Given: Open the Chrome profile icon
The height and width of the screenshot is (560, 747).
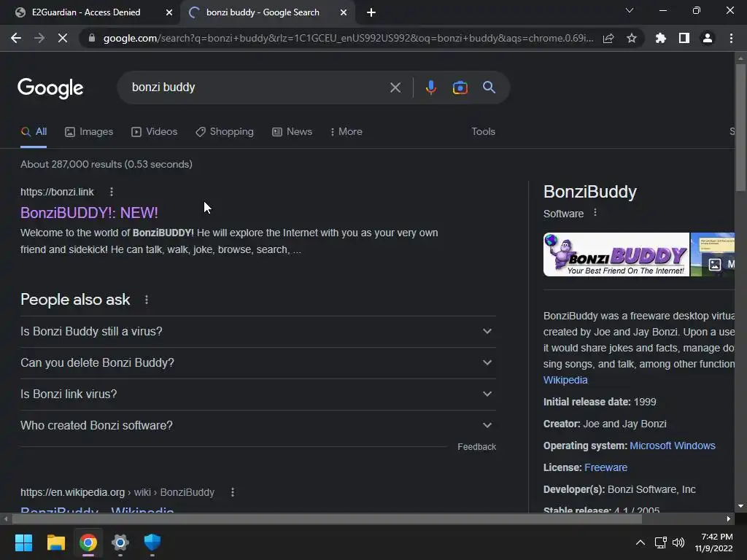Looking at the screenshot, I should click(708, 38).
